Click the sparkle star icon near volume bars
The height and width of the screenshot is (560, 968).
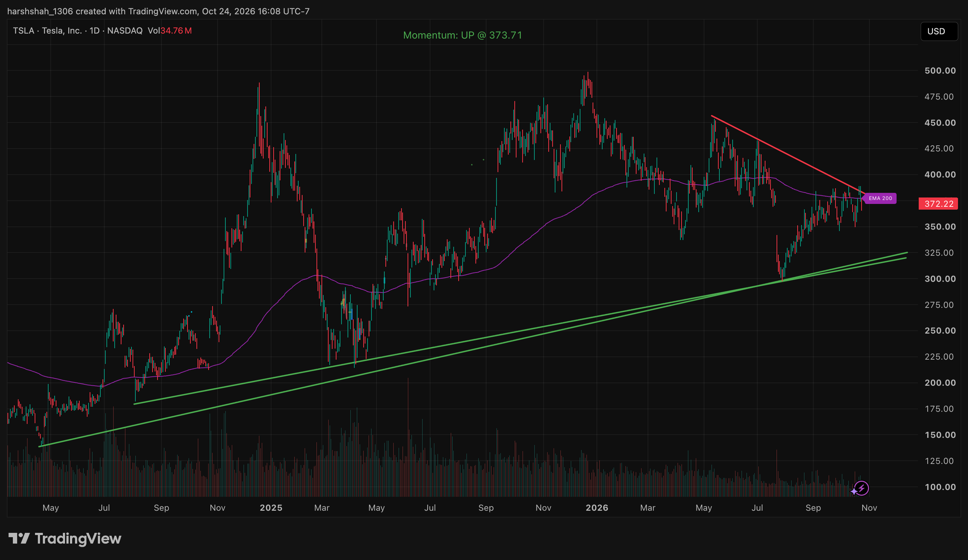[854, 491]
